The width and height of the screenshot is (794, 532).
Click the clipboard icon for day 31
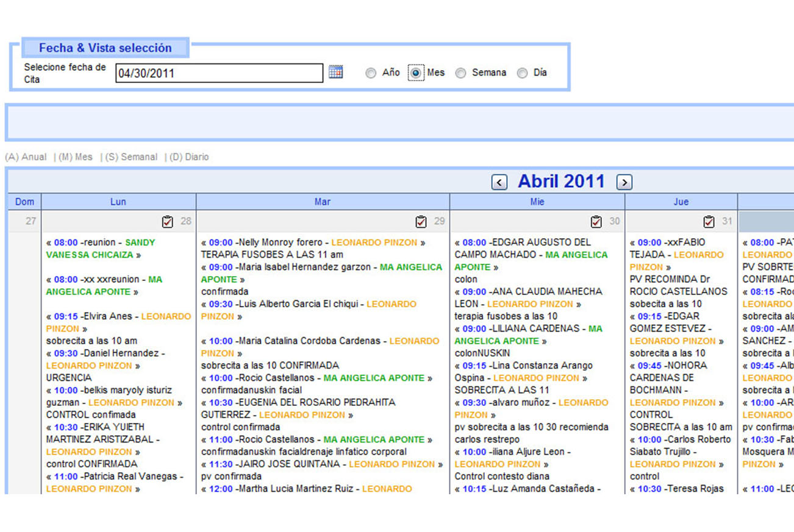(709, 221)
